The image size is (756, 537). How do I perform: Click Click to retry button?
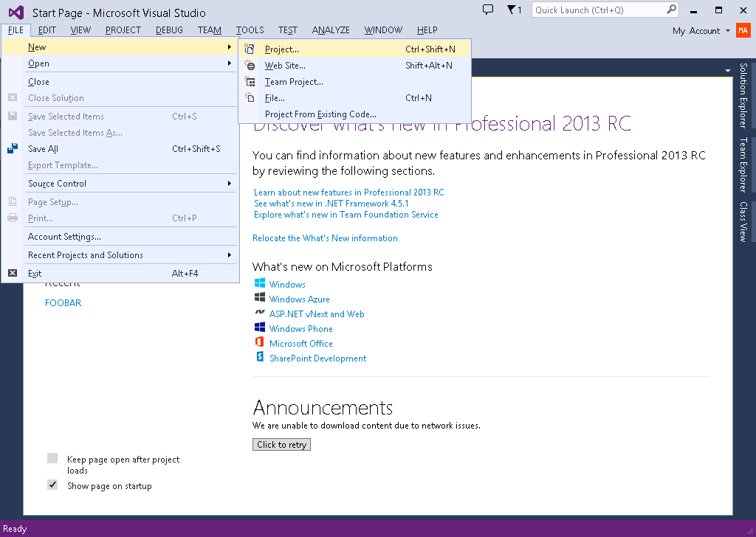[x=281, y=445]
